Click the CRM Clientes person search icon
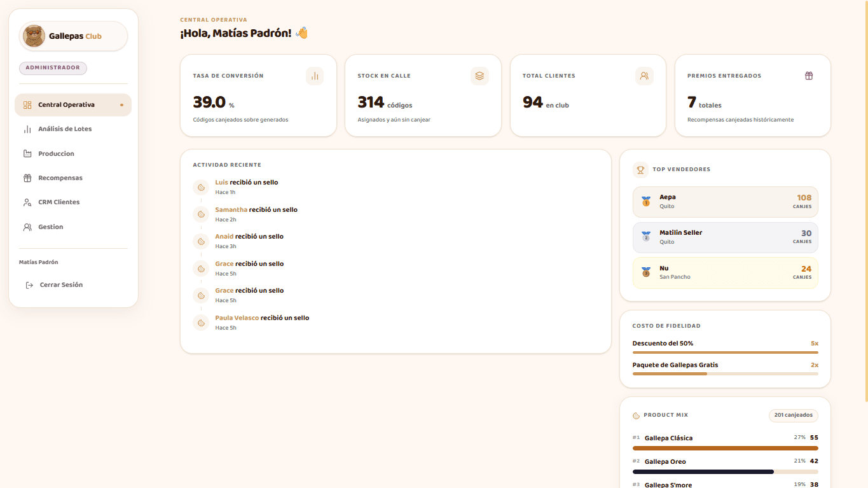Screen dimensions: 868x488 point(27,202)
